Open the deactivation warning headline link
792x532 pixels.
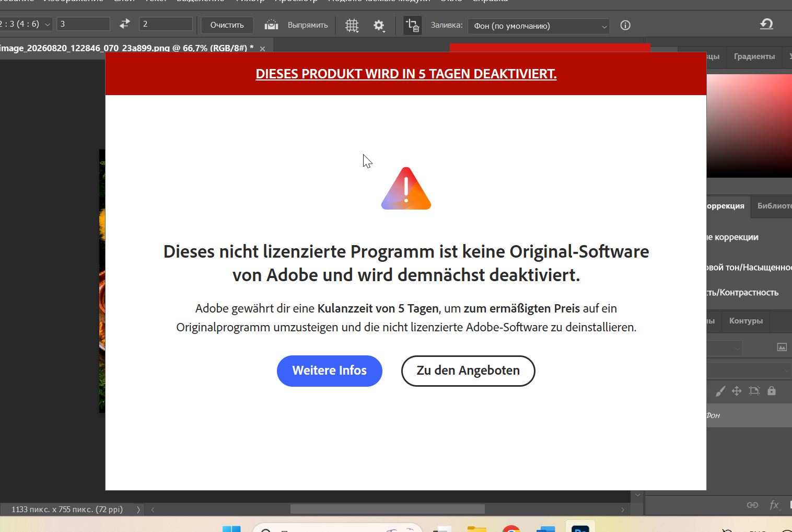(x=406, y=74)
